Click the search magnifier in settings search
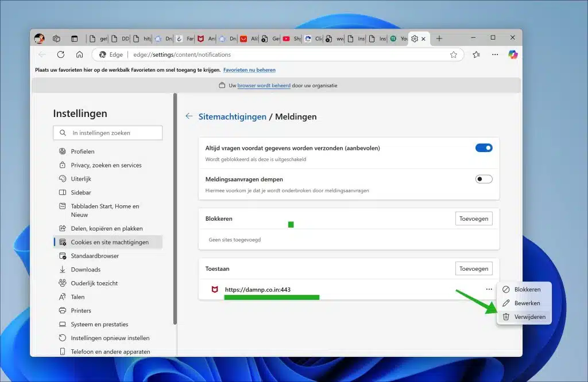Screen dimensions: 588x382 [63, 132]
